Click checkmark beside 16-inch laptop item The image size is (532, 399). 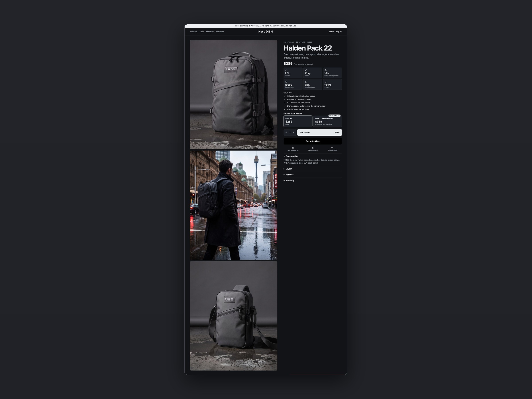point(285,96)
